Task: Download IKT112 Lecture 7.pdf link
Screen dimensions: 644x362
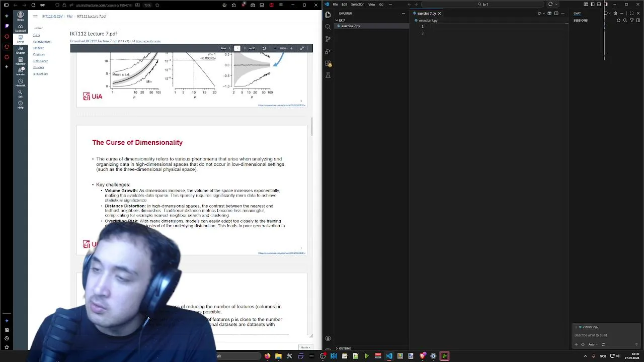Action: click(x=94, y=41)
